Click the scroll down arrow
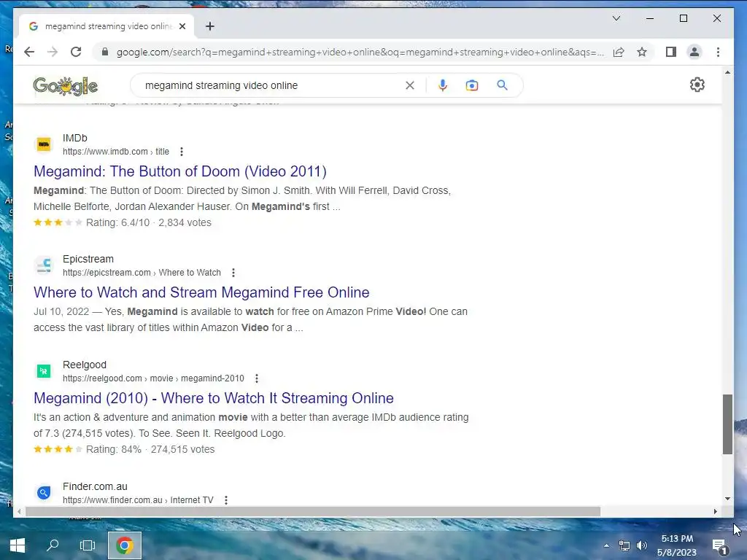The width and height of the screenshot is (747, 560). point(727,499)
